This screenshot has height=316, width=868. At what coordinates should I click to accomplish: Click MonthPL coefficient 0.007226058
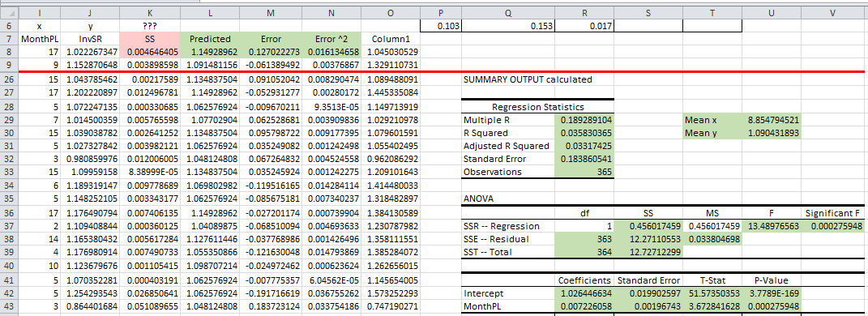point(585,305)
